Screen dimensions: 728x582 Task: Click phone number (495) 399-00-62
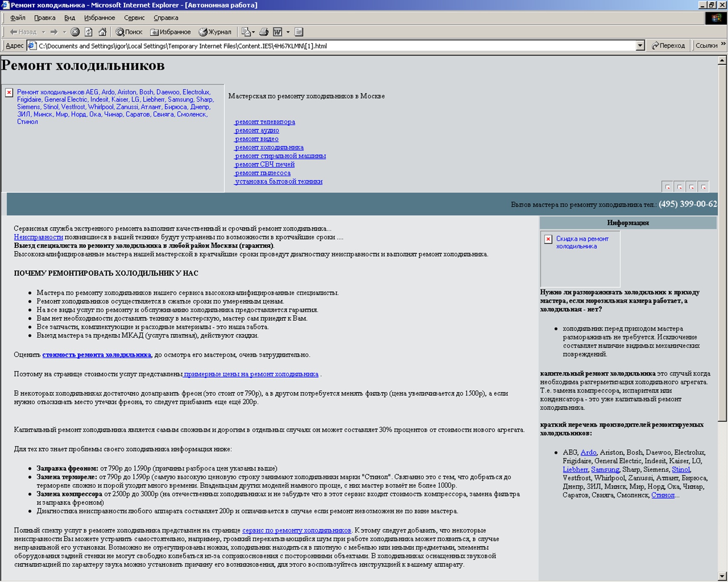click(x=688, y=204)
